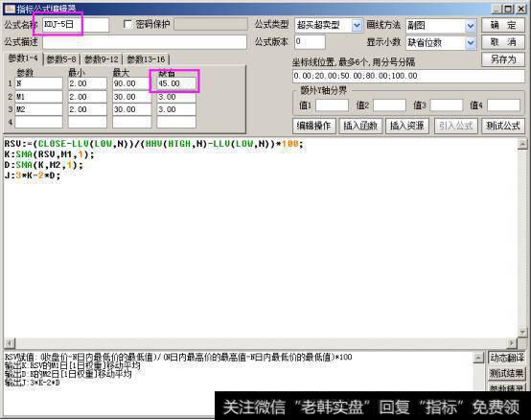The width and height of the screenshot is (531, 420).
Task: Click the 测试公式 button
Action: click(503, 126)
